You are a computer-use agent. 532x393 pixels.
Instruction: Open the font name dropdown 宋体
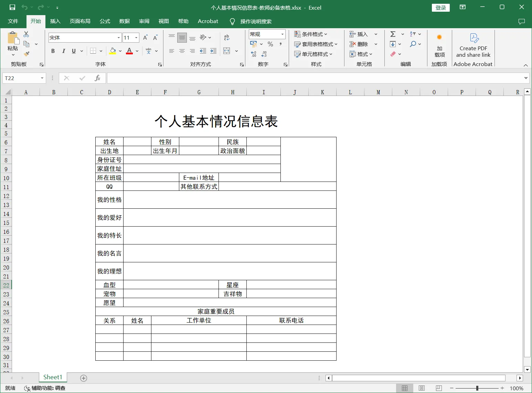[x=119, y=37]
